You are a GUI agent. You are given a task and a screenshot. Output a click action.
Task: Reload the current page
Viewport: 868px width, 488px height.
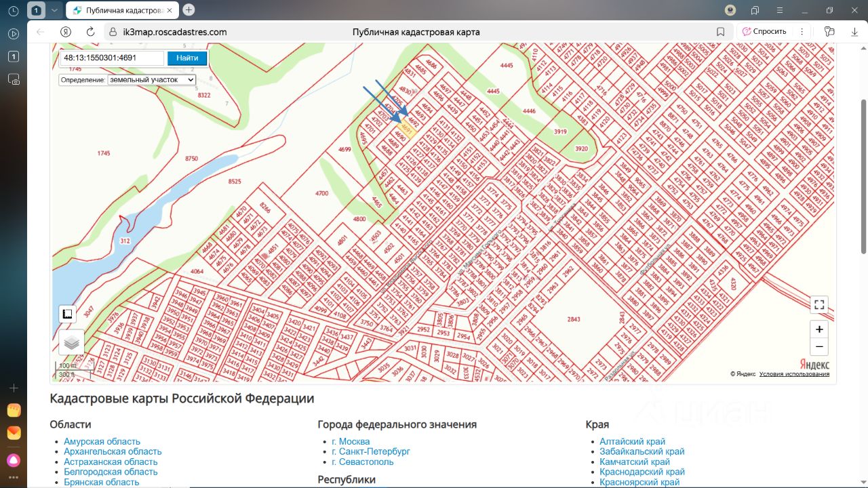coord(90,32)
